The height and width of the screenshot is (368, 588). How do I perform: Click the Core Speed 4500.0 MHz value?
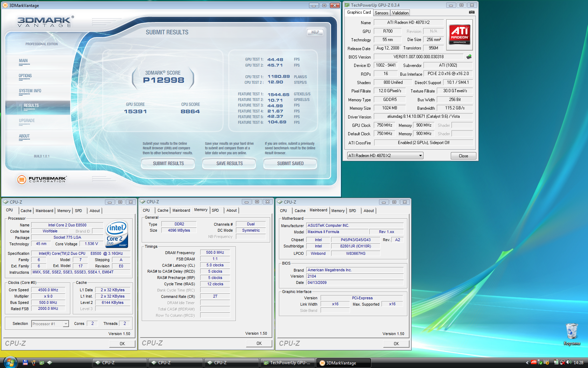(48, 290)
